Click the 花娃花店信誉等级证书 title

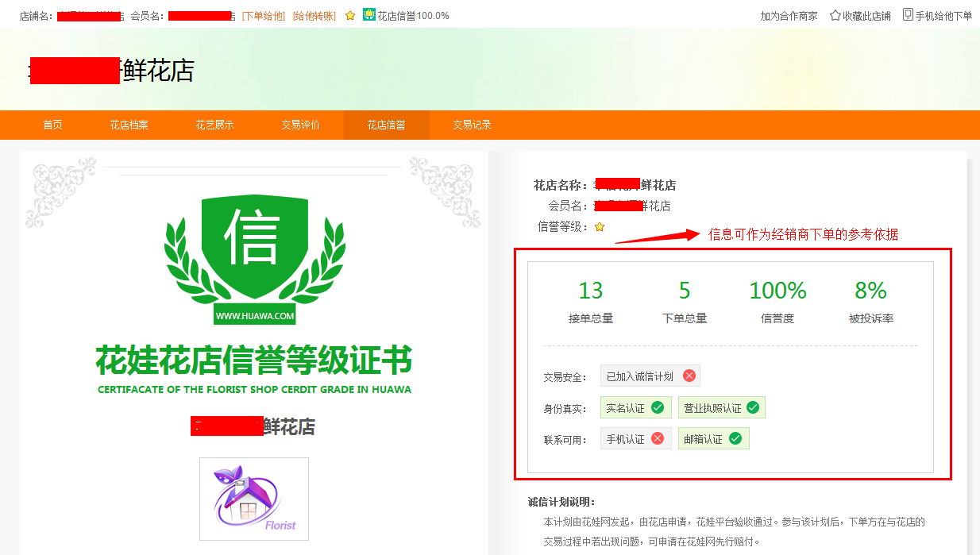(x=254, y=360)
